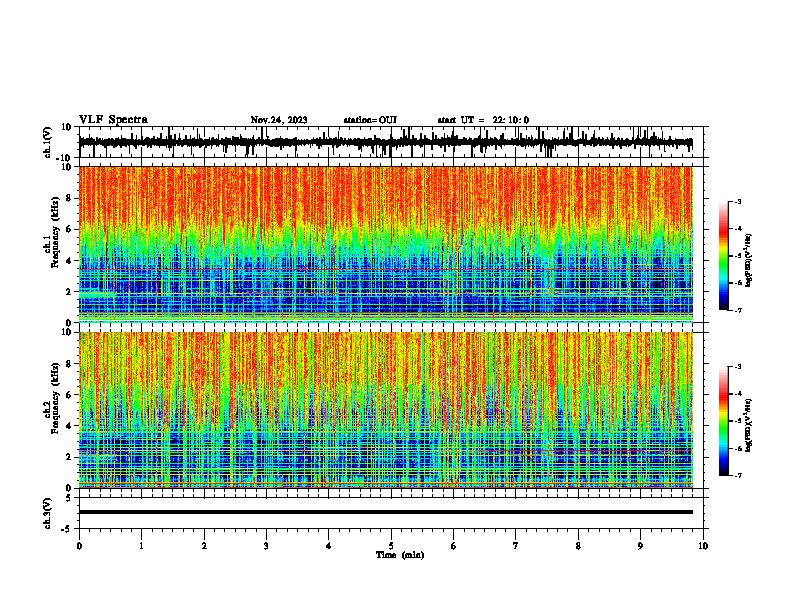
Task: Click the log(PSD) label beside ch.2 colorbar
Action: (749, 425)
